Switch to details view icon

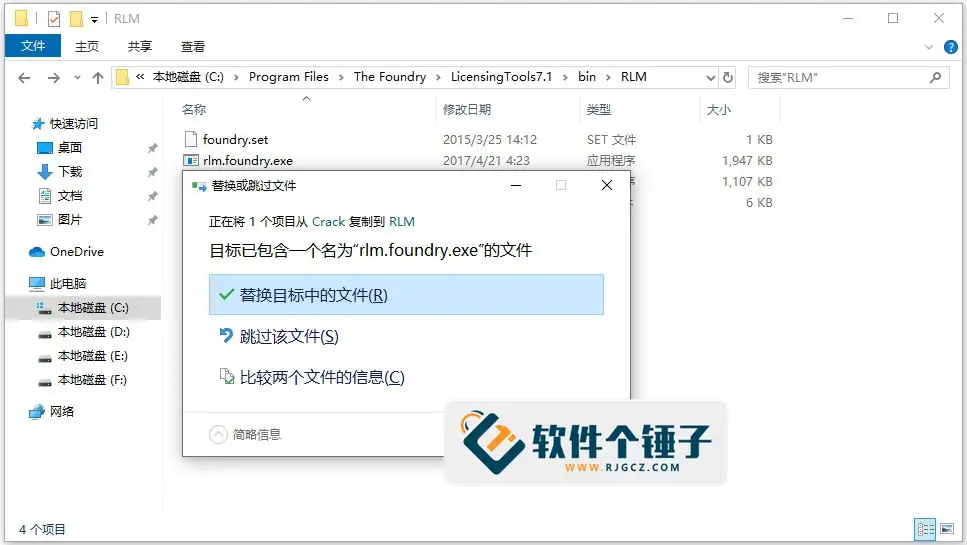(x=926, y=529)
